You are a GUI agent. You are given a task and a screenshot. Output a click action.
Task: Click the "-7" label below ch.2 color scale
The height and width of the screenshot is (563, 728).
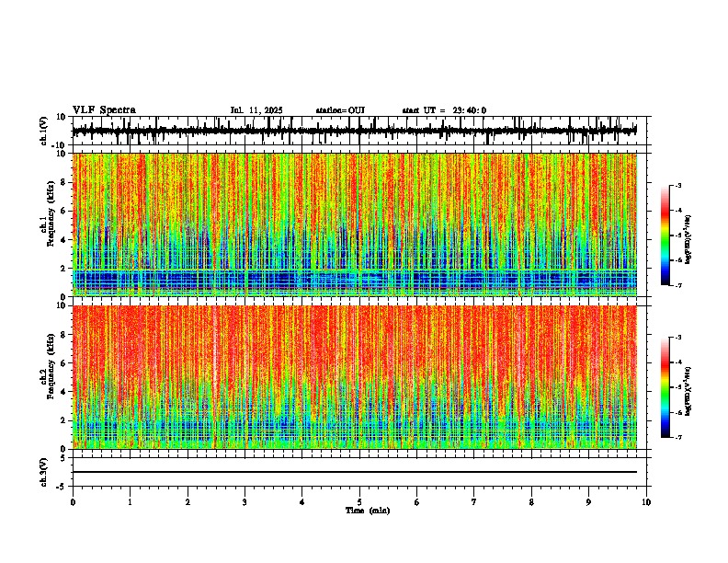(x=677, y=438)
